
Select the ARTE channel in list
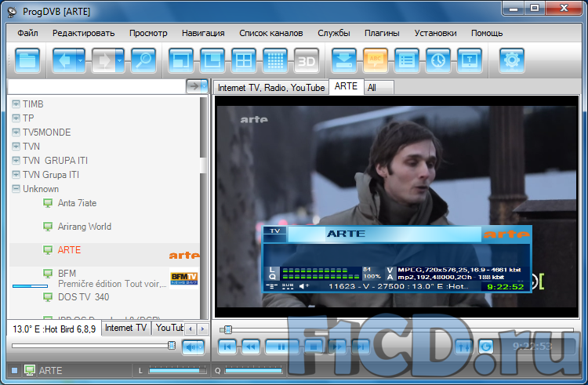(x=69, y=250)
